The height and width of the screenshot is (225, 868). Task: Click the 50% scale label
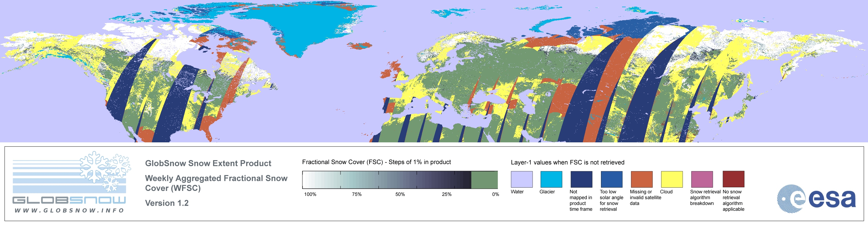(x=400, y=194)
